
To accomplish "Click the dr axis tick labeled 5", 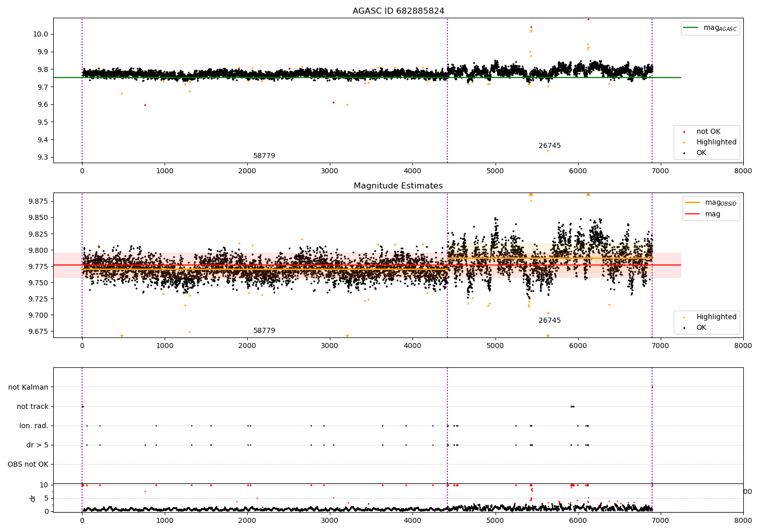I will [46, 498].
